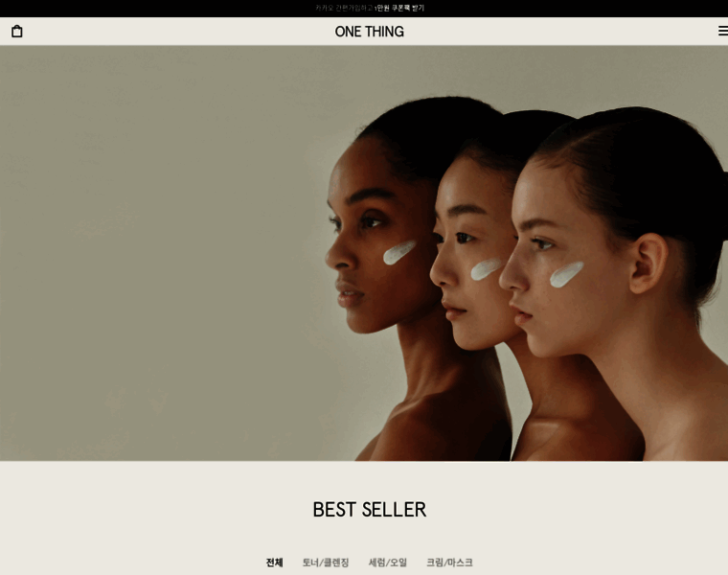Click the bold 1만원 쿠폰팩 받기 text
The image size is (728, 575).
coord(399,8)
